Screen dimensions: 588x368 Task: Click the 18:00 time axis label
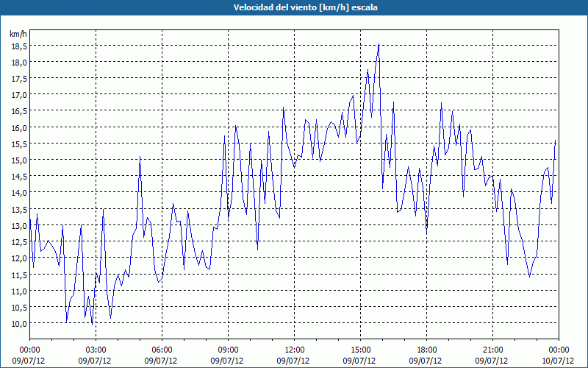427,350
